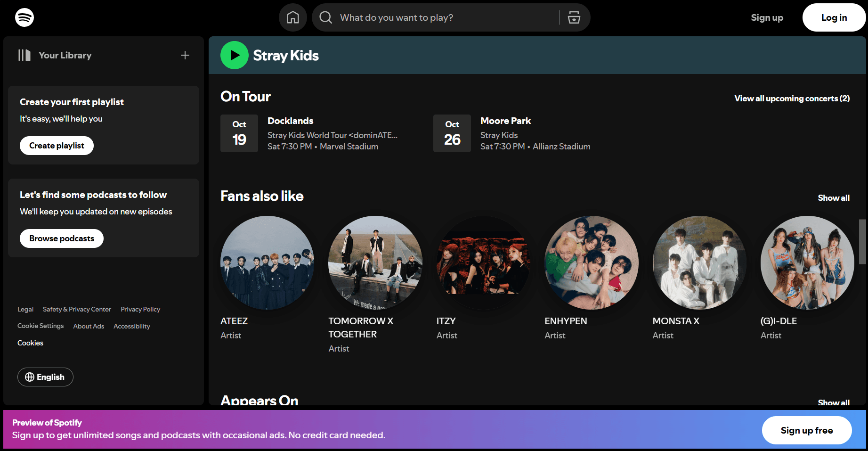Open the ATEEZ artist image

[268, 263]
